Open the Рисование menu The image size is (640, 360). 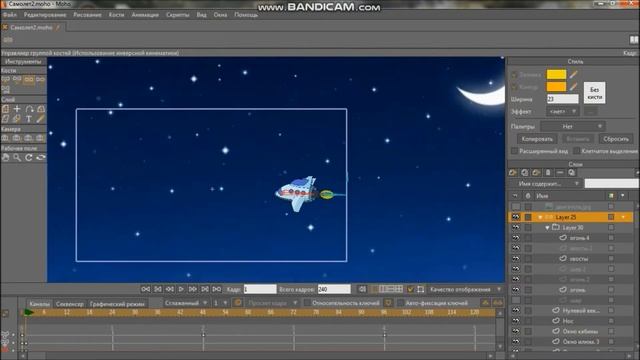click(87, 15)
